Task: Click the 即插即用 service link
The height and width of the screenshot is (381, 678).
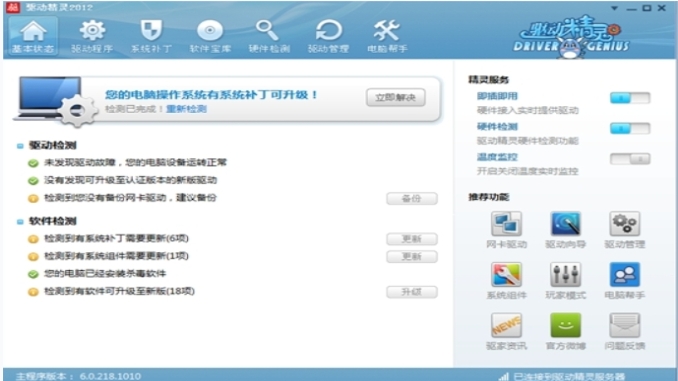Action: pos(497,96)
